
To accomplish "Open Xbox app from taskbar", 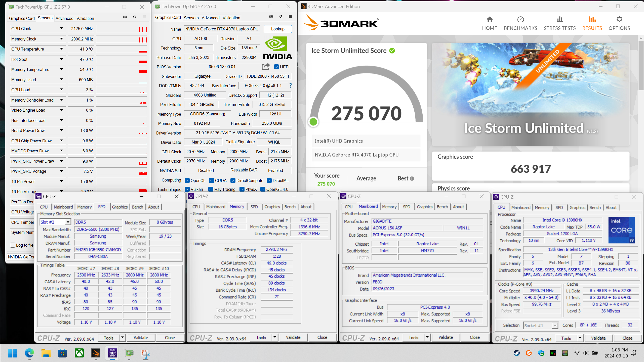I will pyautogui.click(x=79, y=353).
